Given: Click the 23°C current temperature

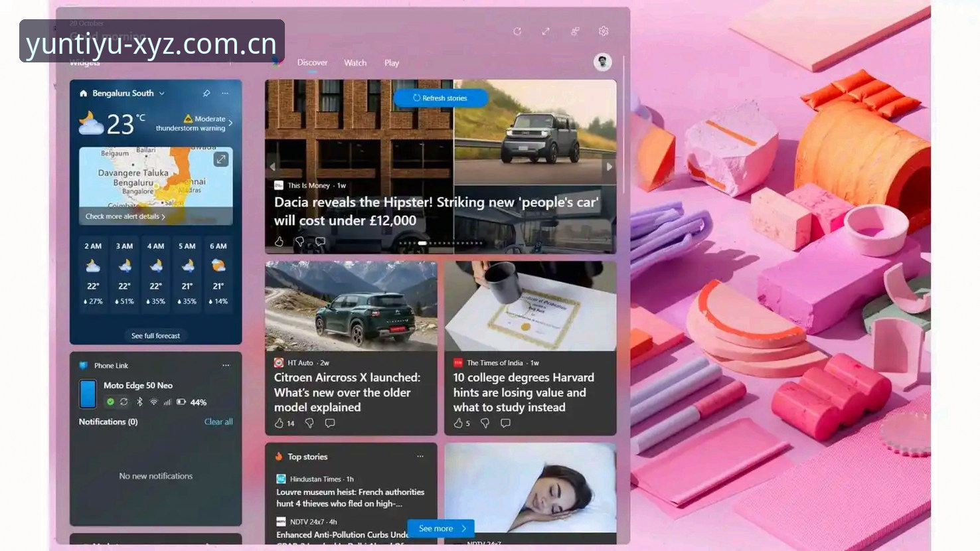Looking at the screenshot, I should (125, 123).
